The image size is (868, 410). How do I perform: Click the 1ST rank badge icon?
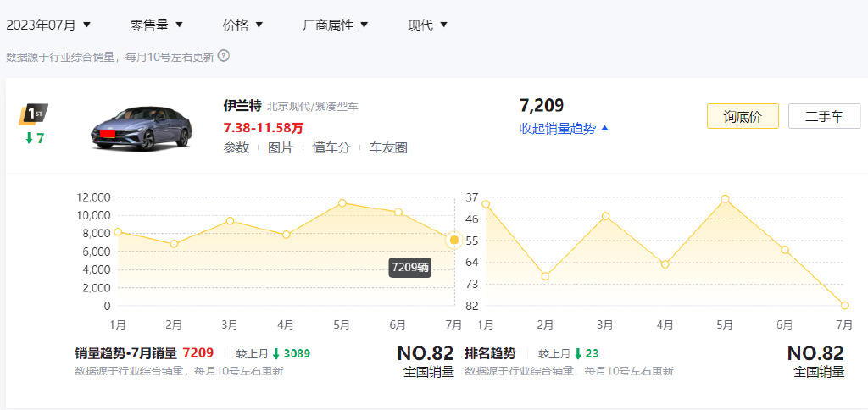pyautogui.click(x=34, y=114)
